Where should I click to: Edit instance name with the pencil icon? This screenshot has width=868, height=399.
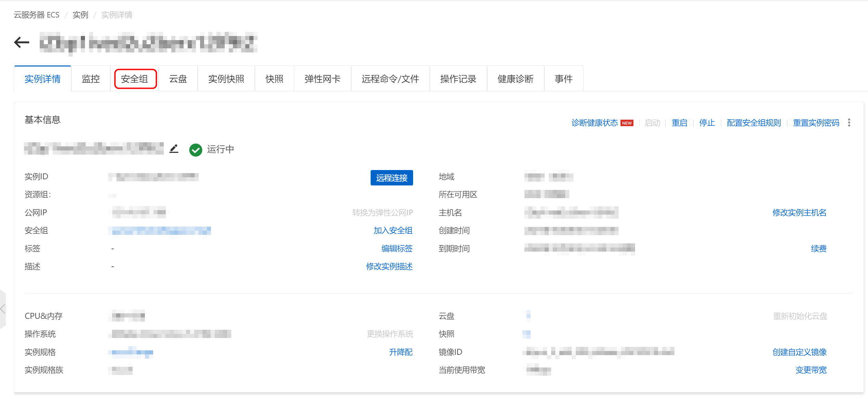174,149
